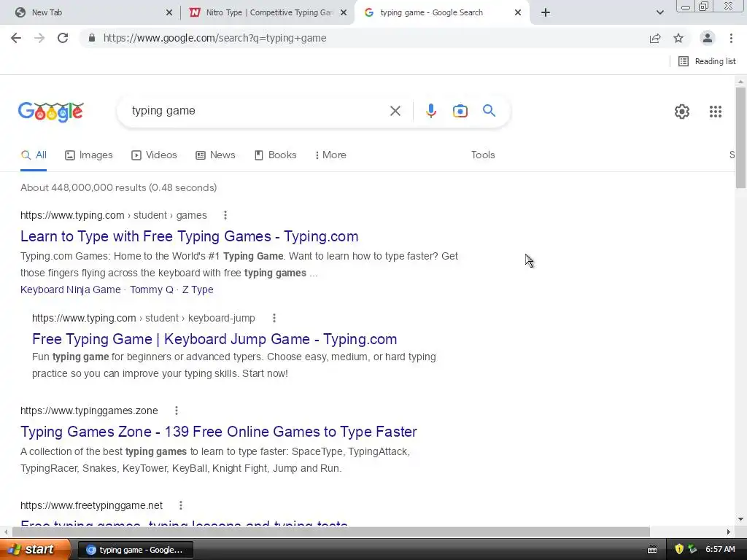The image size is (747, 560).
Task: Click the site lock icon
Action: pyautogui.click(x=92, y=38)
